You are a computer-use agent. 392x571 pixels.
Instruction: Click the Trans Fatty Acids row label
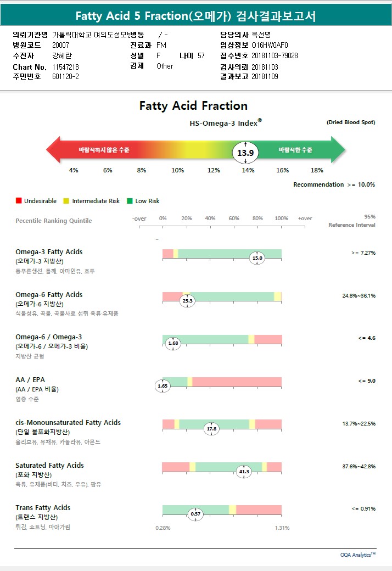[43, 508]
